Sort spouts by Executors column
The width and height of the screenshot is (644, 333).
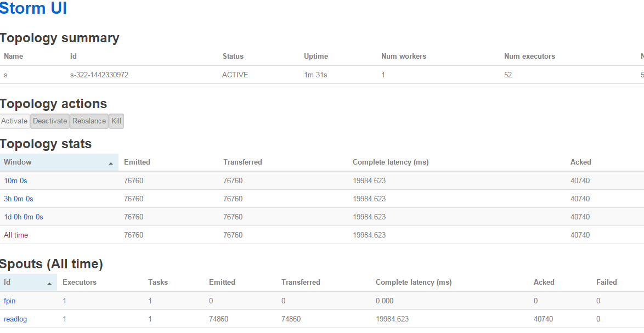(x=80, y=283)
